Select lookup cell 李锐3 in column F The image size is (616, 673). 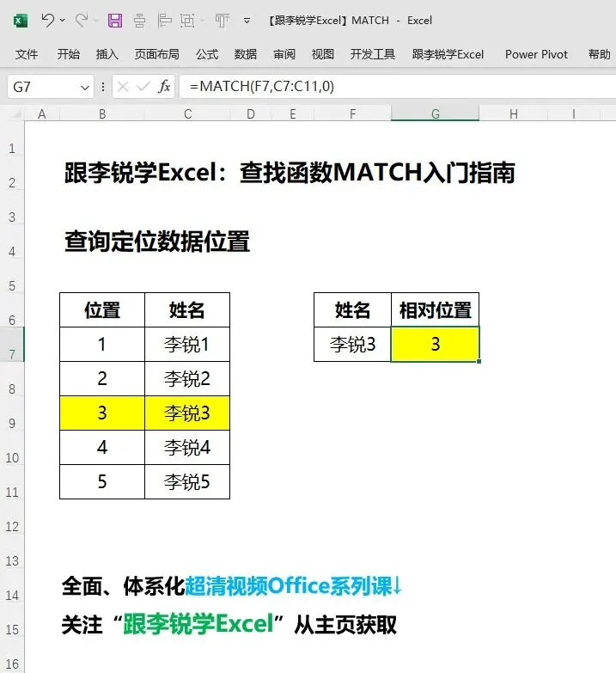click(352, 344)
